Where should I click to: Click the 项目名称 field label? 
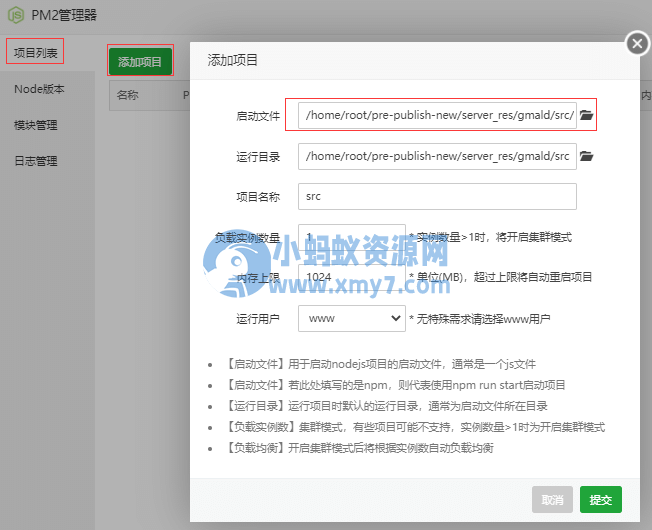point(258,197)
